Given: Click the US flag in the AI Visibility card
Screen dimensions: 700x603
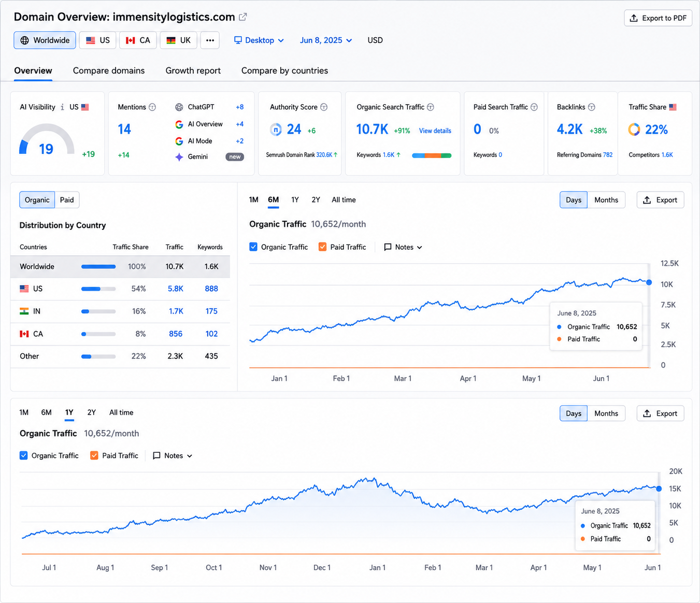Looking at the screenshot, I should pyautogui.click(x=85, y=107).
